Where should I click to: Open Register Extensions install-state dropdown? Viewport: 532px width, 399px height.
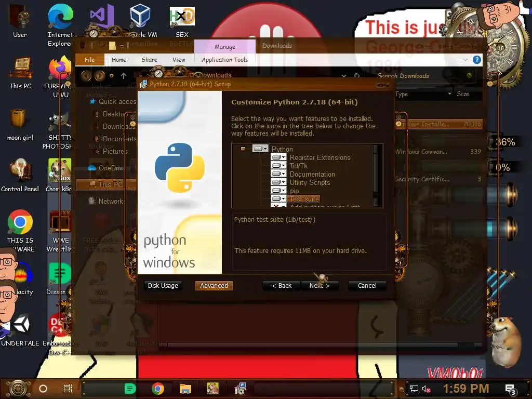tap(278, 157)
